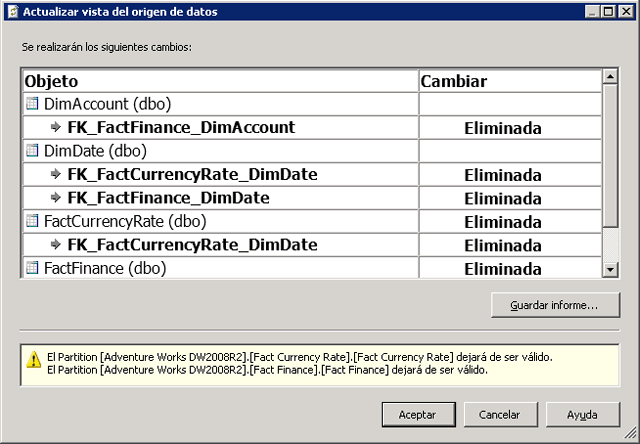Click Eliminada cell for FactFinance (dbo)
Image resolution: width=640 pixels, height=444 pixels.
pyautogui.click(x=510, y=269)
